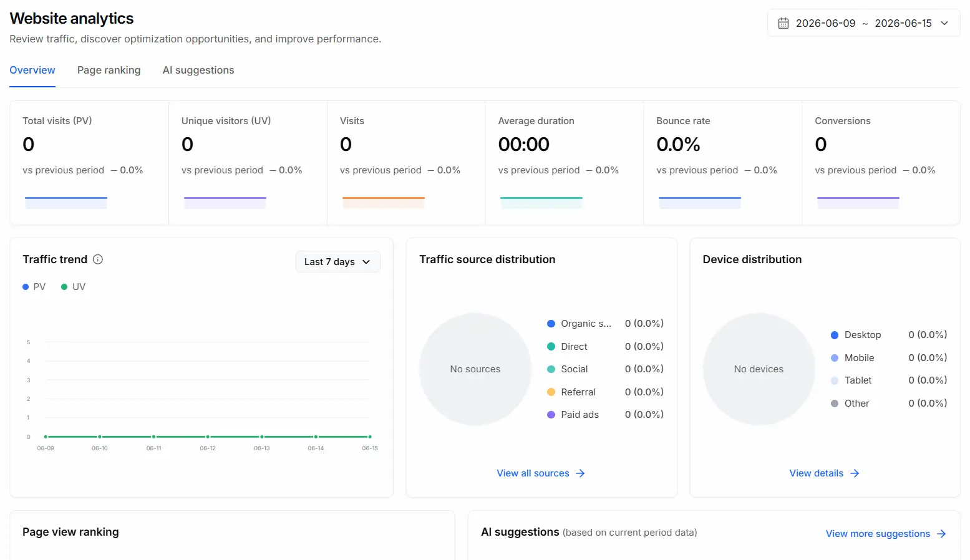The width and height of the screenshot is (970, 560).
Task: Switch to the Page ranking tab
Action: pos(109,70)
